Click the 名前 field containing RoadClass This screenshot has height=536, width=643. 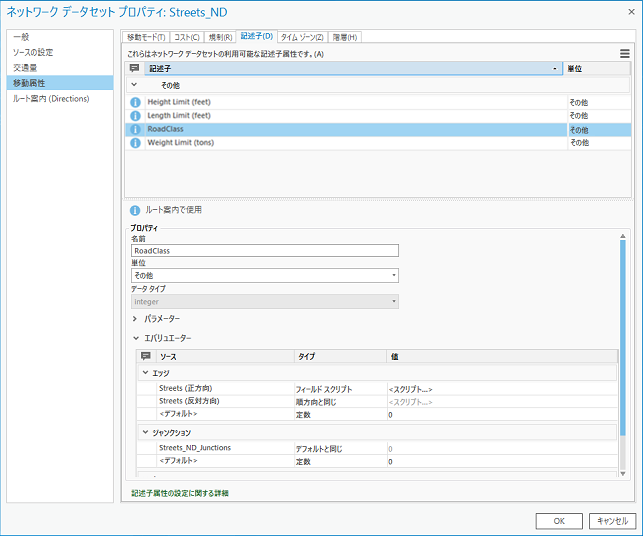tap(265, 251)
